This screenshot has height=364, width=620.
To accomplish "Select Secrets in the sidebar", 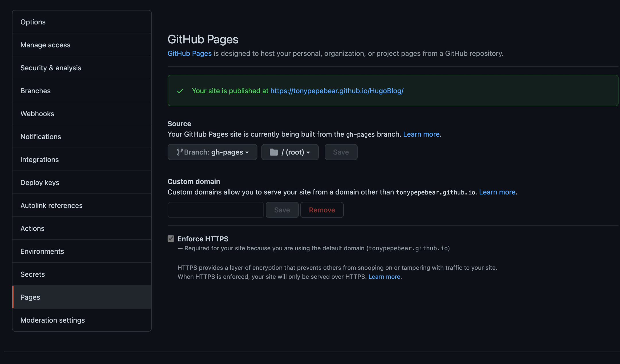I will coord(82,274).
